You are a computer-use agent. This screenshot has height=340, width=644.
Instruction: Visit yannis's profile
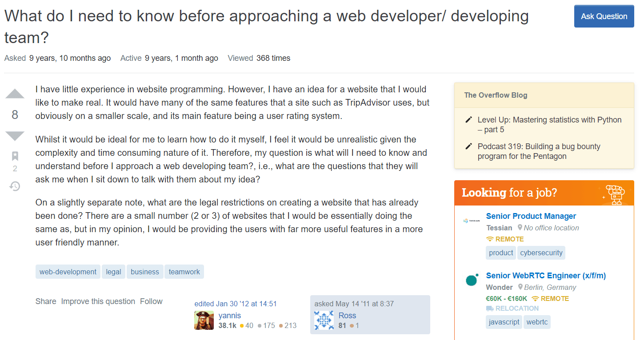229,315
